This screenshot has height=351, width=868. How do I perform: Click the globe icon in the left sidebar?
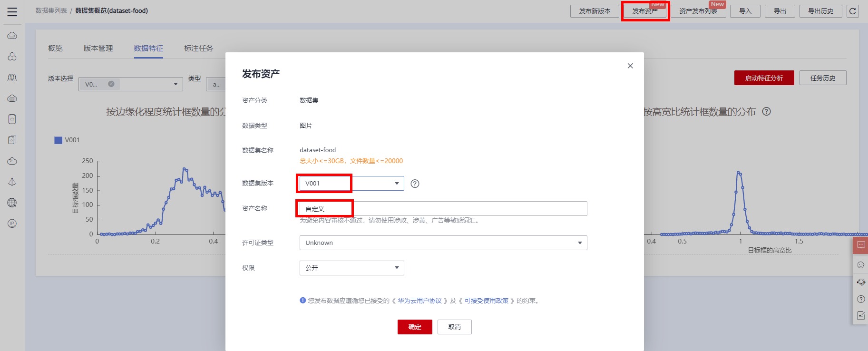[12, 203]
